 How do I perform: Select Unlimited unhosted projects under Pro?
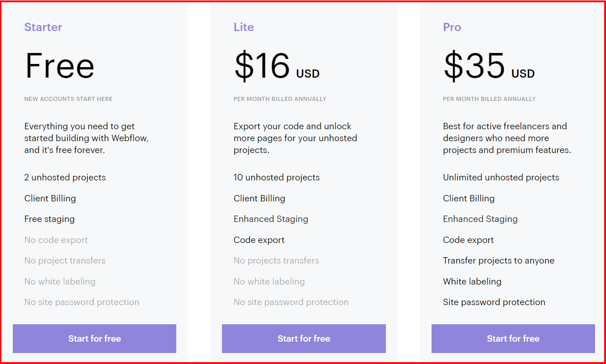[501, 177]
